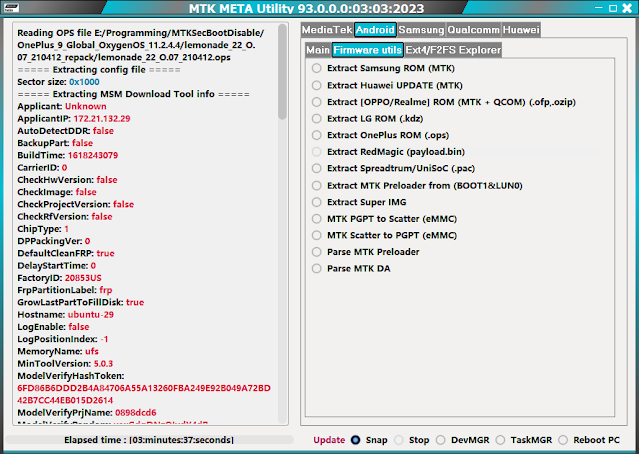Click the Reading OPS file path line
639x454 pixels.
click(141, 45)
